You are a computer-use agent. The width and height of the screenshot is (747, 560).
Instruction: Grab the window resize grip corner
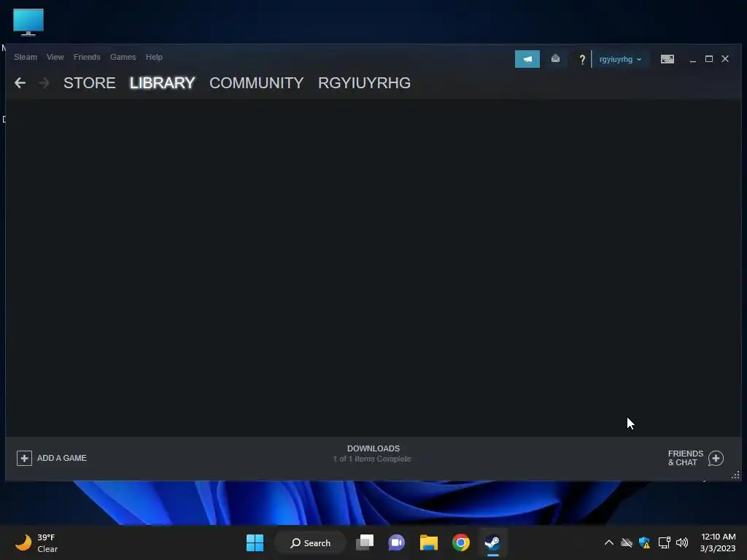click(x=735, y=475)
